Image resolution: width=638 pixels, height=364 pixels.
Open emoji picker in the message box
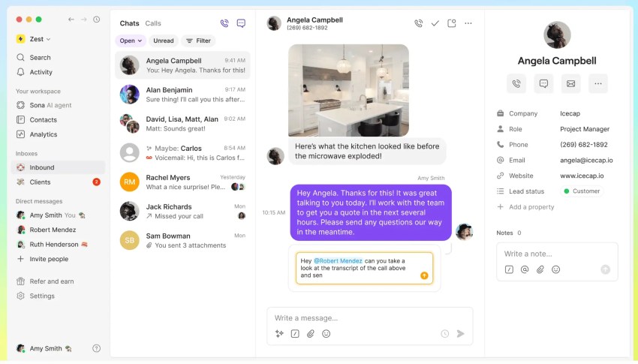[327, 334]
